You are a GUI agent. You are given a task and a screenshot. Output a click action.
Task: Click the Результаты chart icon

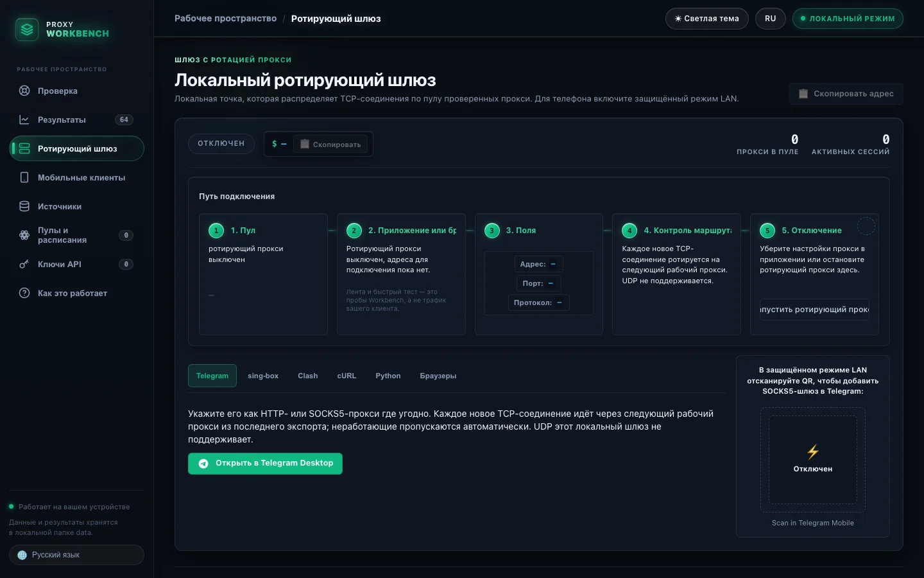click(x=24, y=119)
